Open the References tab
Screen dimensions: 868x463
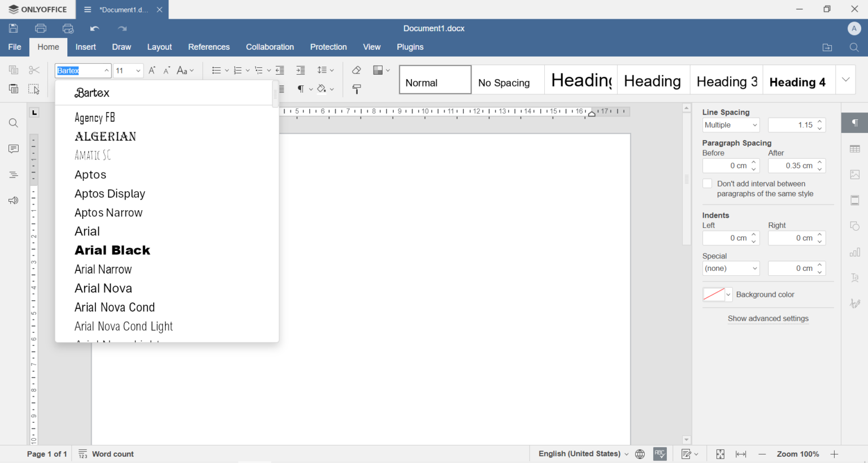(209, 47)
